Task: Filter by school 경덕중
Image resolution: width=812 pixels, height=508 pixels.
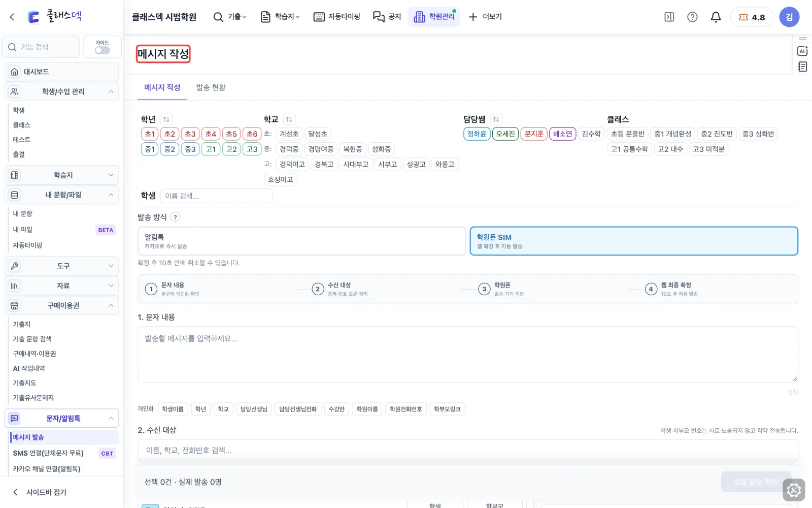Action: 289,149
